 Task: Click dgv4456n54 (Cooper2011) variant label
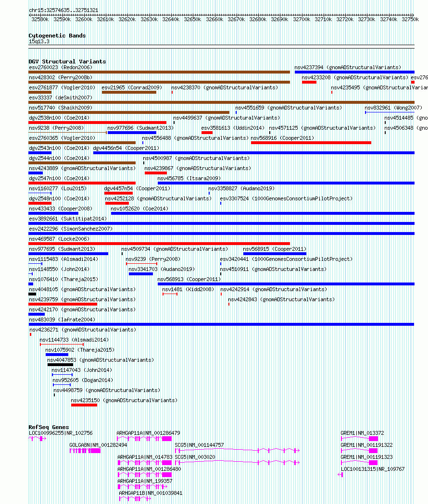[x=126, y=148]
